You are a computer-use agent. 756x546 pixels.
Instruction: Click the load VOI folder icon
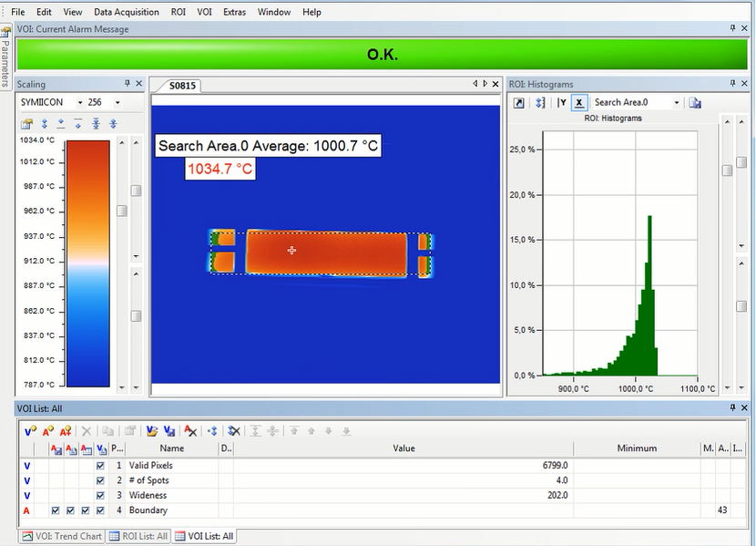coord(151,431)
